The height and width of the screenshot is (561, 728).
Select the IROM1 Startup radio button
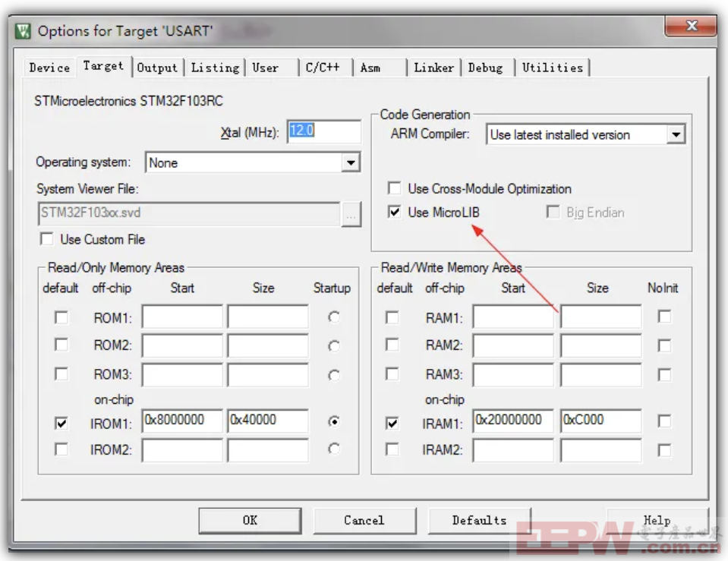pyautogui.click(x=334, y=421)
